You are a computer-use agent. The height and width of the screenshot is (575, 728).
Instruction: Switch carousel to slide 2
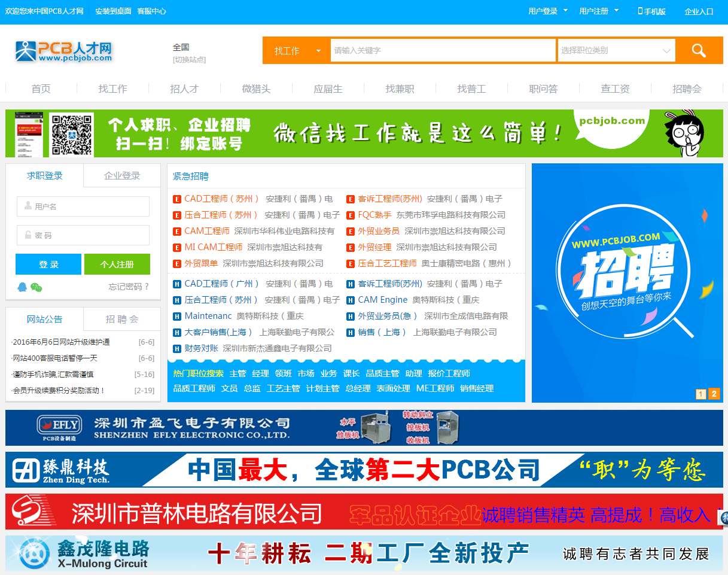[x=714, y=394]
